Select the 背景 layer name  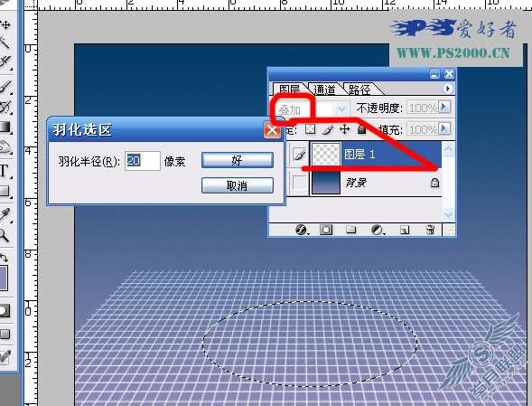point(356,183)
